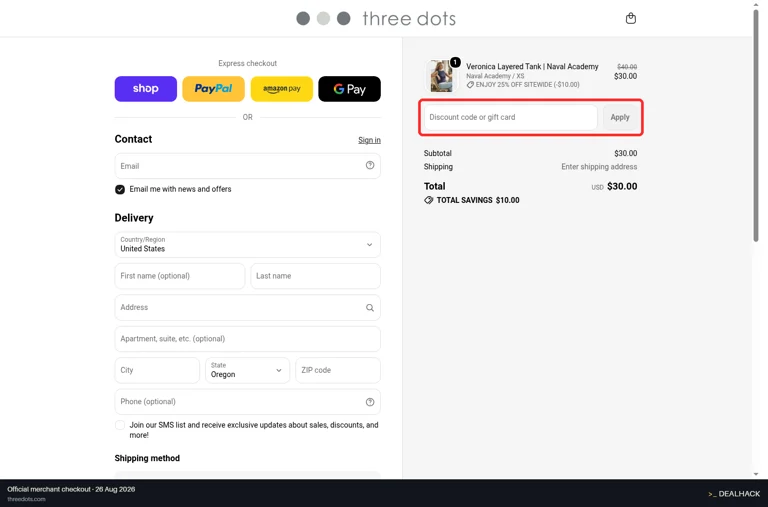This screenshot has height=507, width=768.
Task: Open the Country/Region dropdown
Action: point(247,244)
